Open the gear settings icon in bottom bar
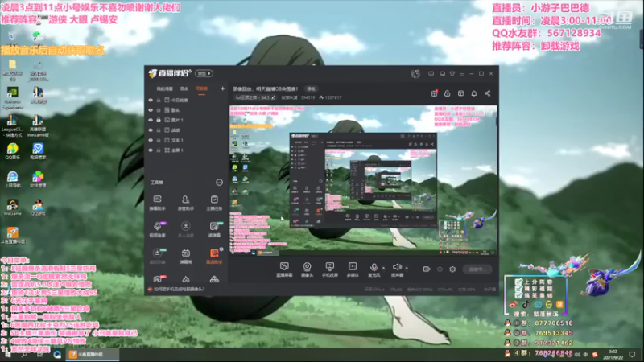 452,269
